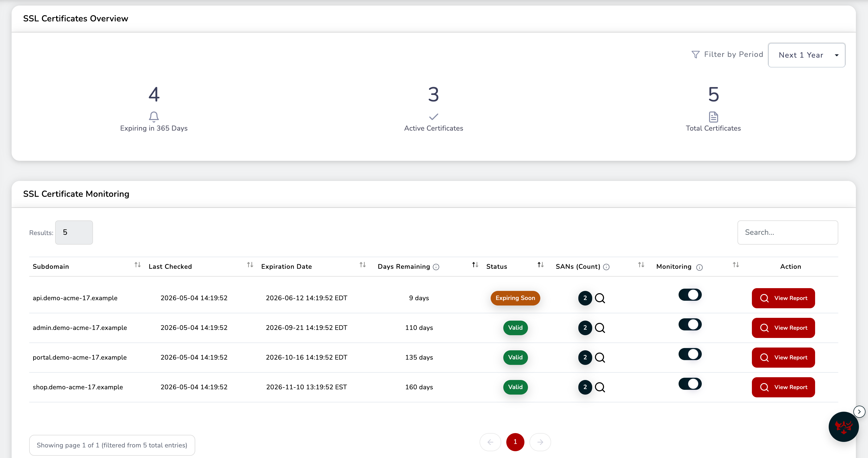Inspect SANs magnifier for api.demo-acme-17.example
Viewport: 868px width, 458px height.
(600, 298)
